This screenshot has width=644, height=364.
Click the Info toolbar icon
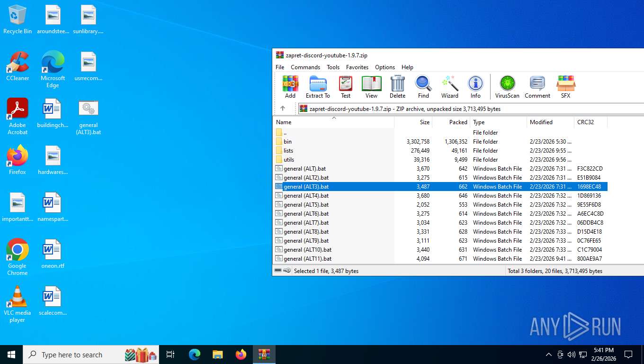475,87
